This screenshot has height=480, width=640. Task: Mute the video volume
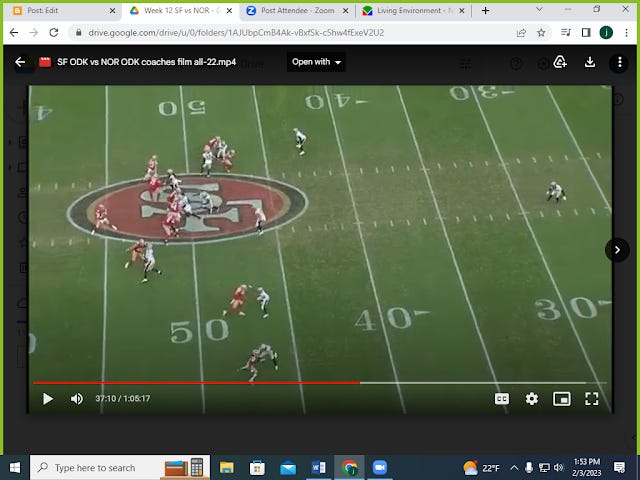[76, 399]
